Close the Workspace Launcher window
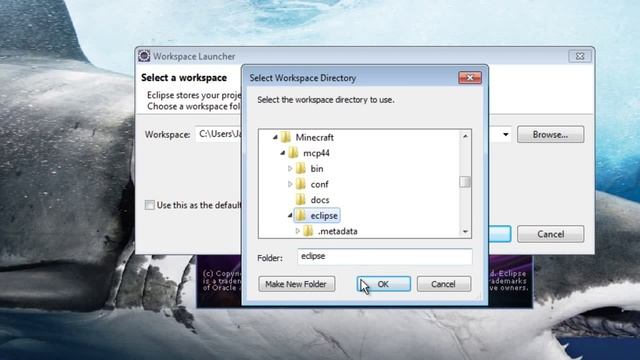This screenshot has height=360, width=640. [580, 56]
